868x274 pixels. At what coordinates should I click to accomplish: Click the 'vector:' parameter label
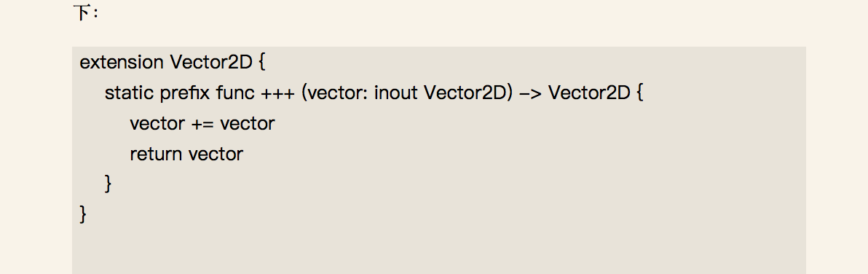pos(338,93)
